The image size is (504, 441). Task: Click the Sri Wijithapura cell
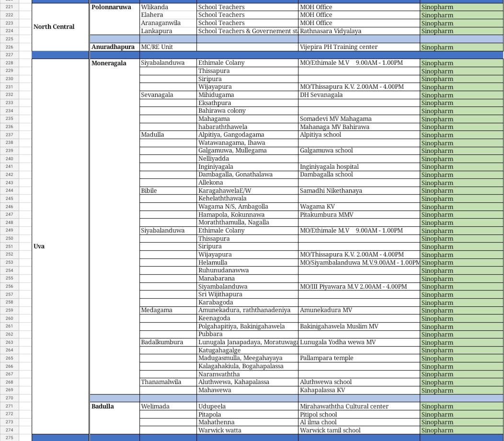coord(248,294)
